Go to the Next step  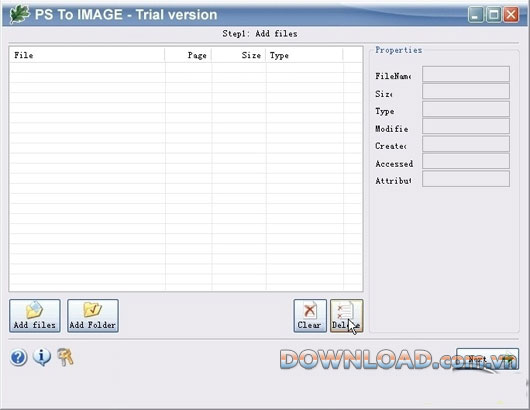487,359
